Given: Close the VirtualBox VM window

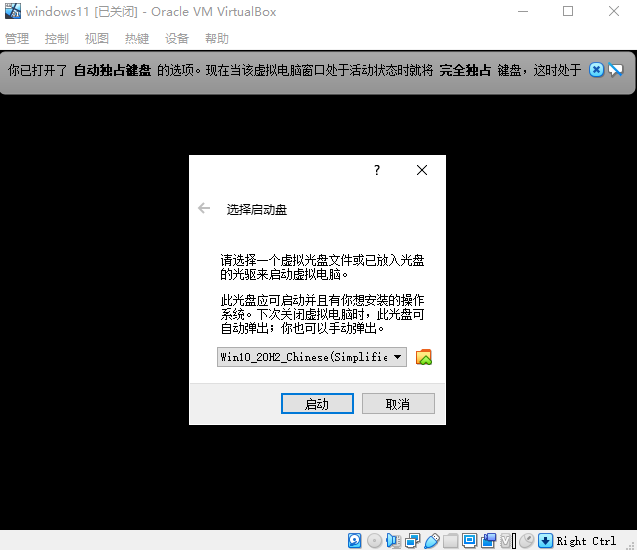Looking at the screenshot, I should pyautogui.click(x=614, y=11).
